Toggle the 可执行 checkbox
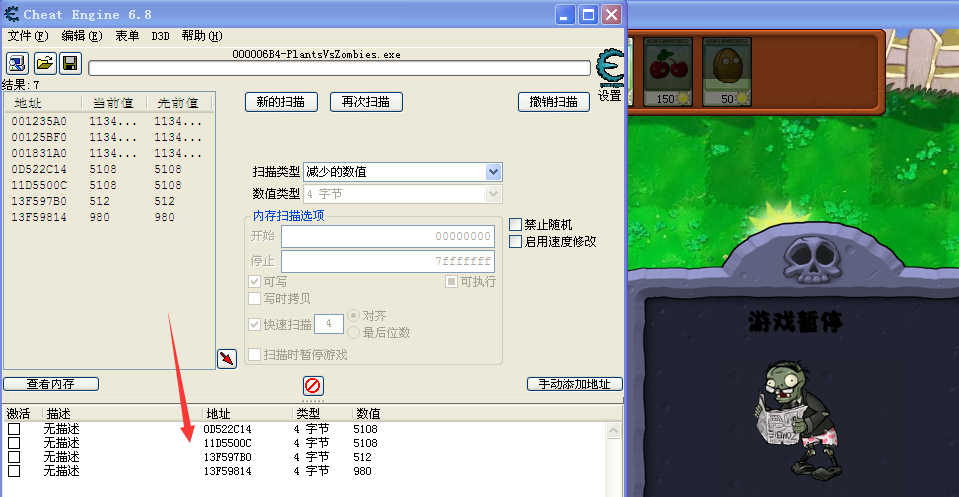The image size is (959, 497). pyautogui.click(x=451, y=282)
